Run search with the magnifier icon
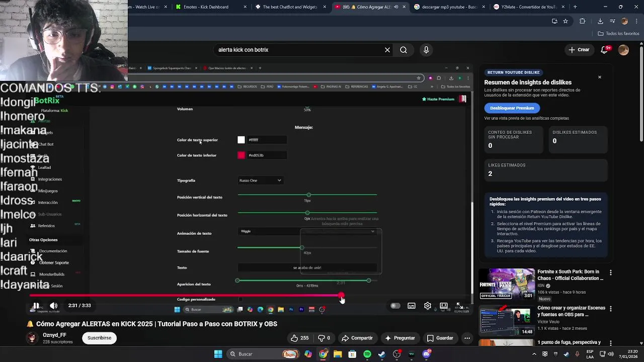 pos(404,50)
